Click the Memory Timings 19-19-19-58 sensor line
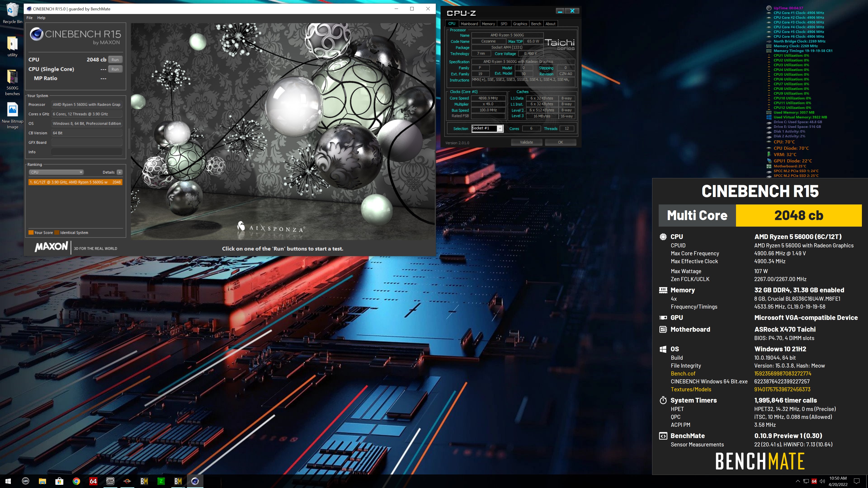The height and width of the screenshot is (488, 868). [803, 51]
